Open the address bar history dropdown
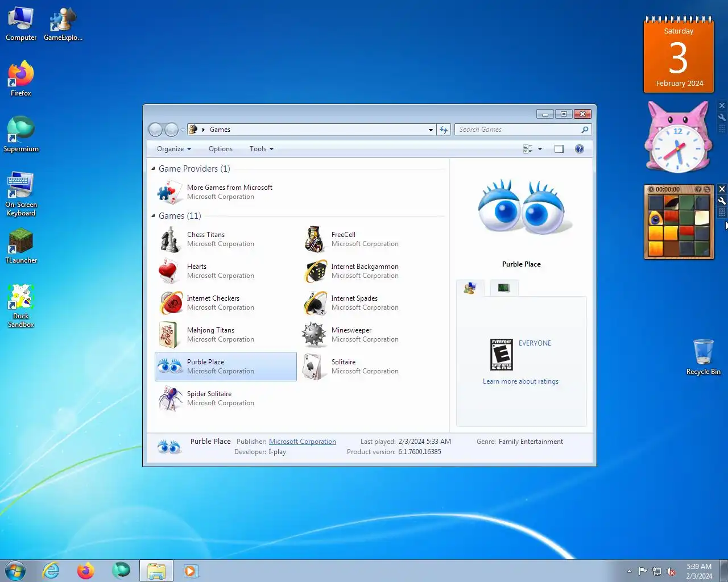This screenshot has width=728, height=582. (x=431, y=130)
